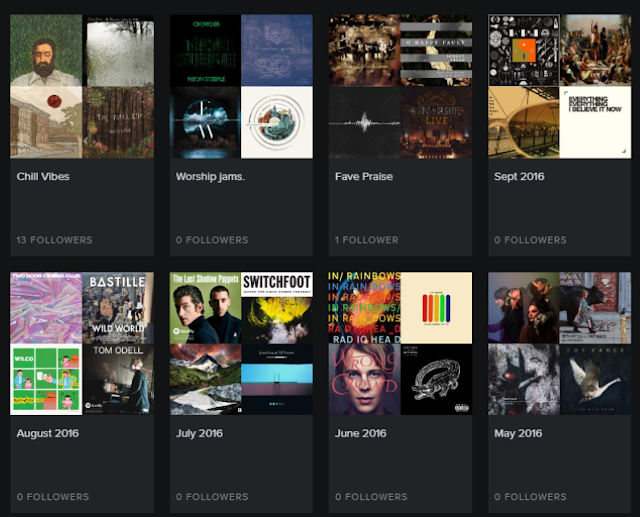Click the Crowder Neon Steeple album cover

205,51
